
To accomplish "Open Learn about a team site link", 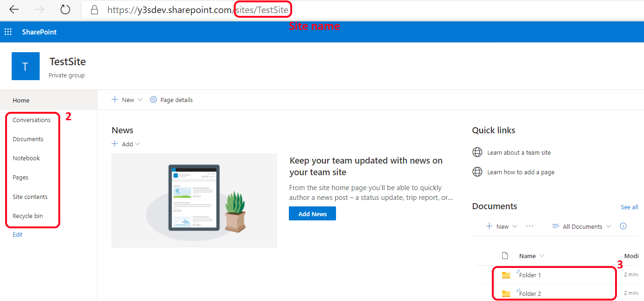I will [x=519, y=152].
